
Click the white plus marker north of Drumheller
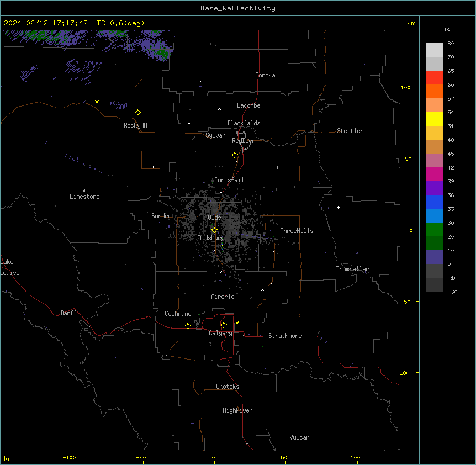[x=338, y=207]
